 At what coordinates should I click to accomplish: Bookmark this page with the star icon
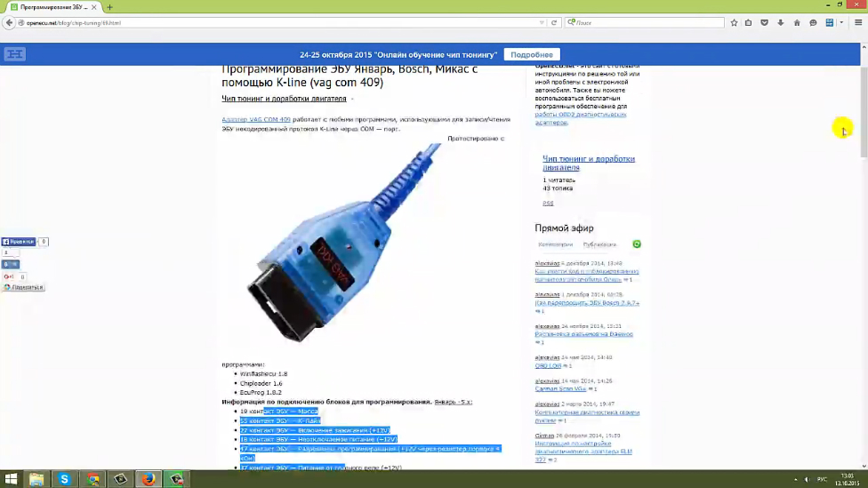[734, 23]
